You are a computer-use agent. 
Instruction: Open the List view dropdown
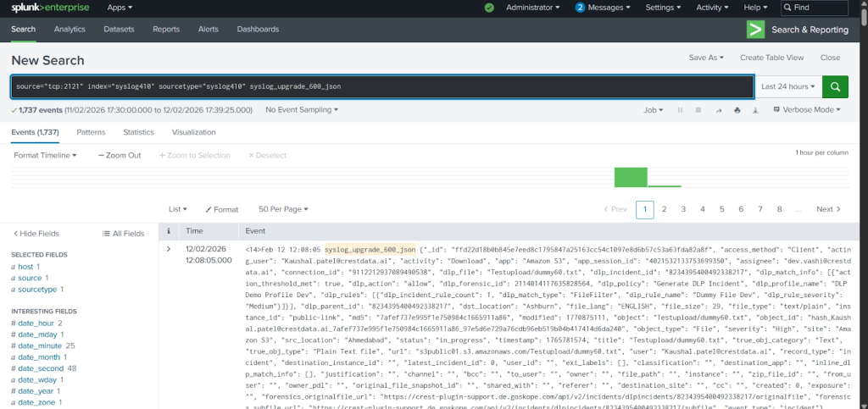pos(178,209)
